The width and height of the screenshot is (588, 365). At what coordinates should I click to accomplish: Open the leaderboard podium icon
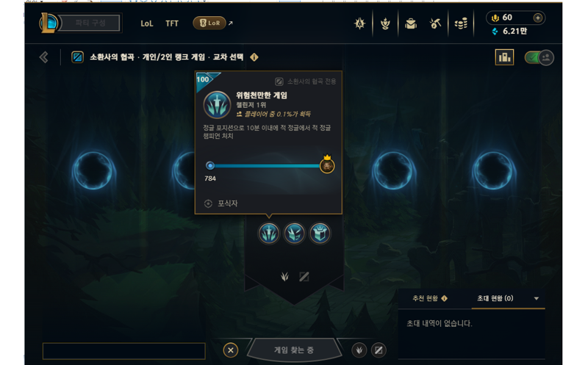point(504,57)
